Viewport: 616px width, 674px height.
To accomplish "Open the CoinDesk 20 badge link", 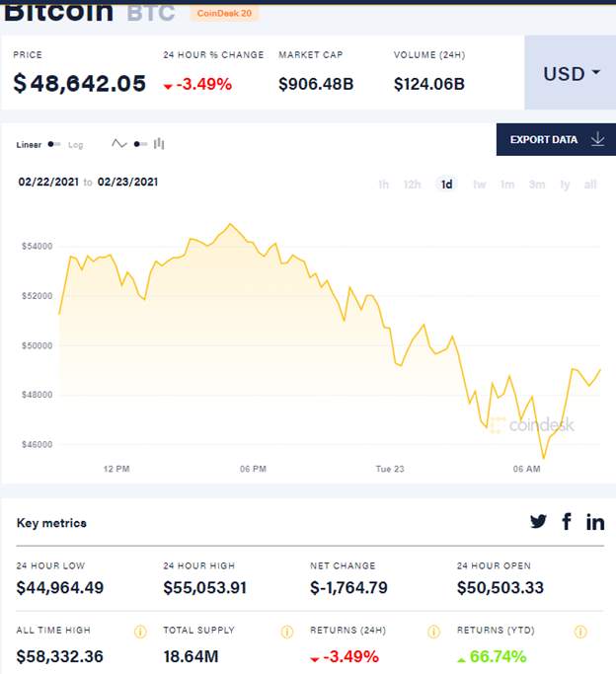I will click(x=224, y=14).
